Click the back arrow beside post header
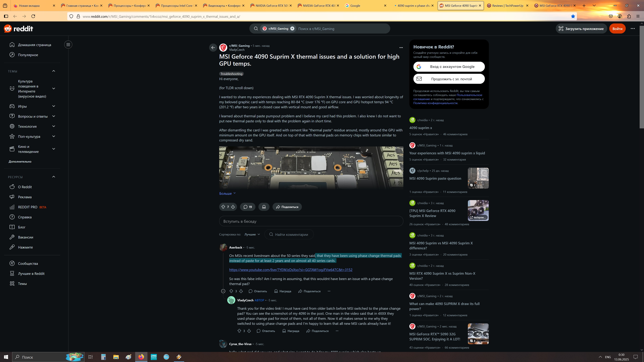Image resolution: width=644 pixels, height=362 pixels. [213, 47]
